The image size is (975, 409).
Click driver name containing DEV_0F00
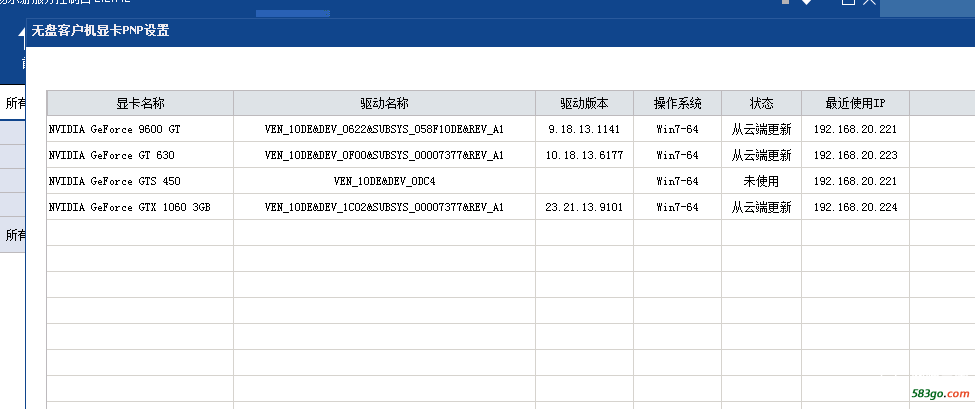(384, 155)
